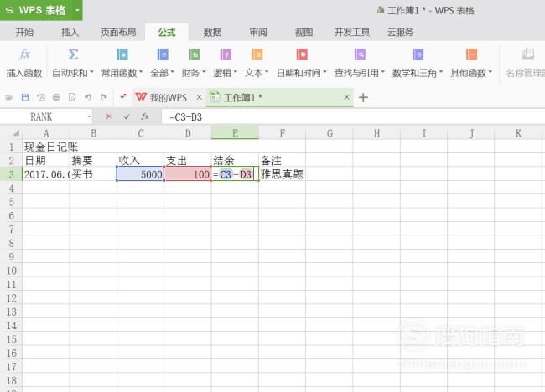This screenshot has width=545, height=392.
Task: Click the Save disk icon
Action: [25, 97]
